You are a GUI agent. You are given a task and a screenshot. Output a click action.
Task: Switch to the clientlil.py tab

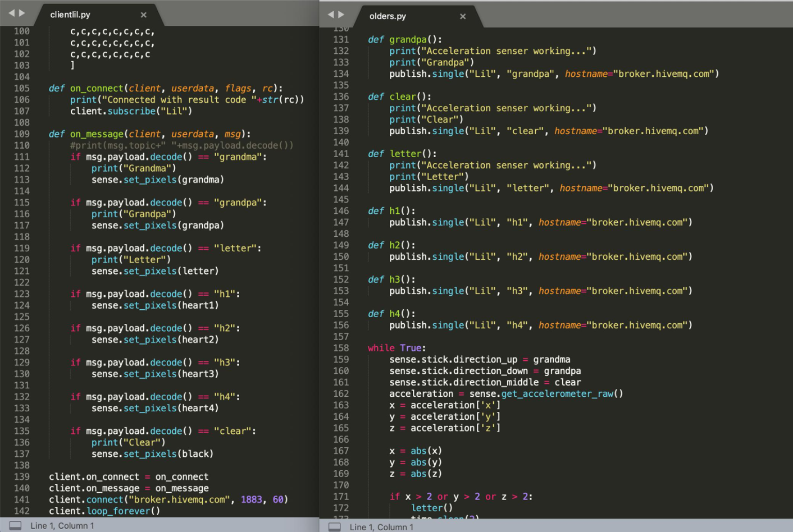(x=70, y=15)
